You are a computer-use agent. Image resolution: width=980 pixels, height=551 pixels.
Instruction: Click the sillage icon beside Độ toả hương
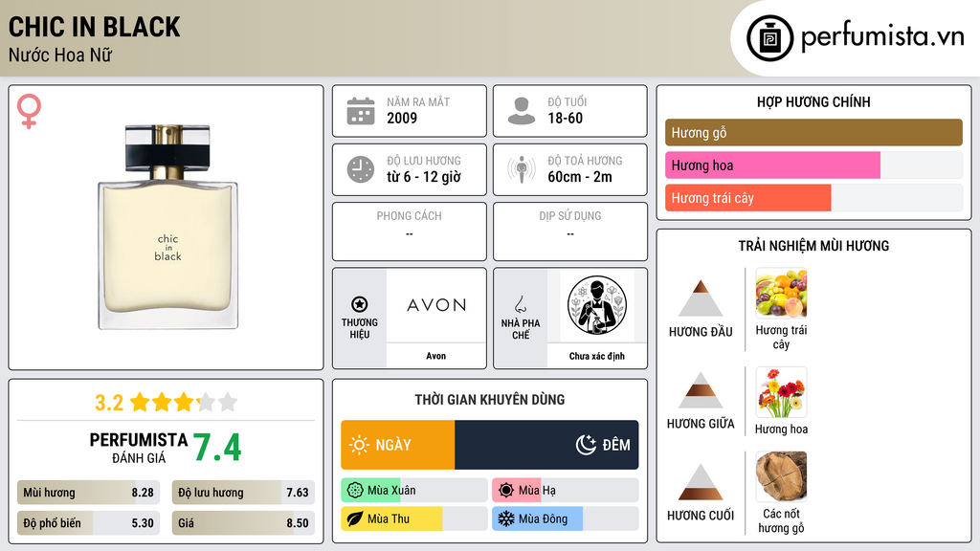point(522,169)
